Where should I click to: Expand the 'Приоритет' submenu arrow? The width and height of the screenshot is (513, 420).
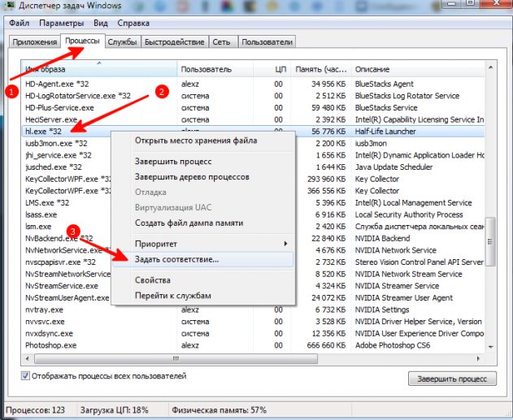point(285,244)
